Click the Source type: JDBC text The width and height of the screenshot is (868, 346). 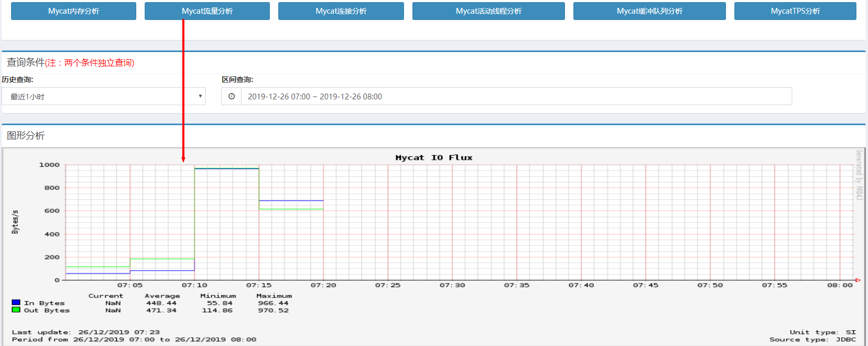813,339
